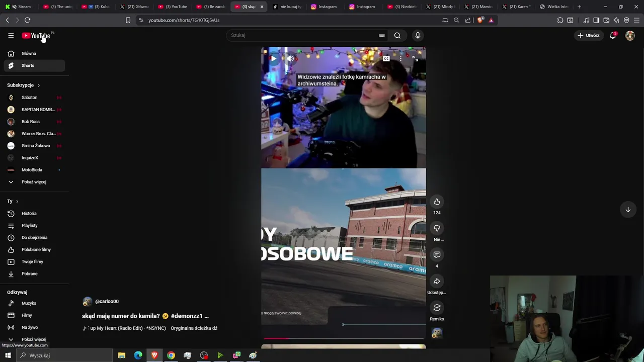This screenshot has height=362, width=644.
Task: Open Brave playlist music-note icon
Action: (586, 20)
